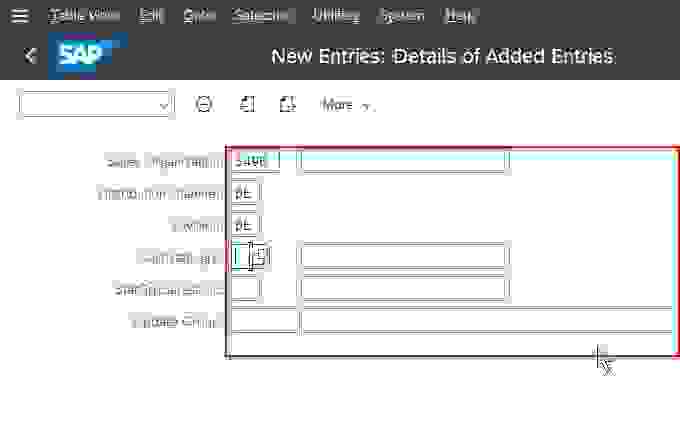Go to the next entry icon

point(287,105)
